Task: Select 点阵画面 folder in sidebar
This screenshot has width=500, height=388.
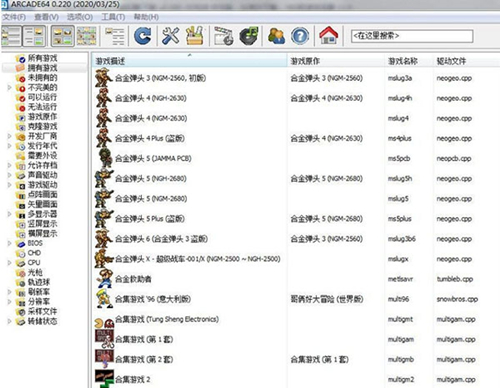Action: pos(37,195)
